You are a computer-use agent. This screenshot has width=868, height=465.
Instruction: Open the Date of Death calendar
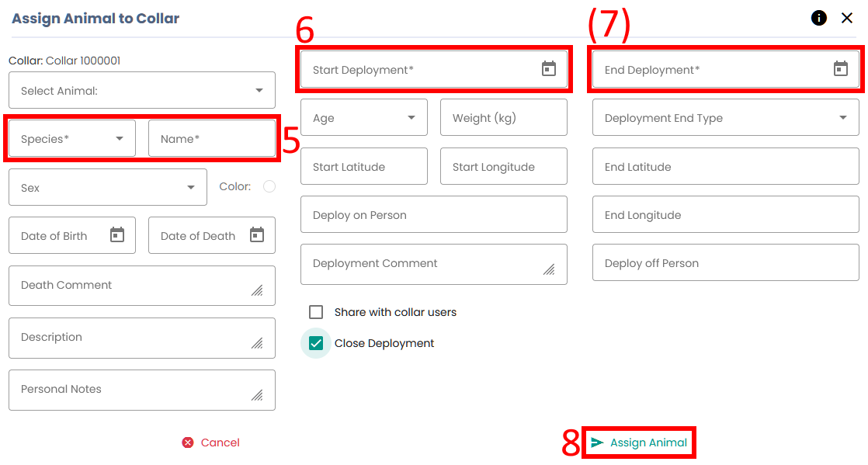(257, 235)
